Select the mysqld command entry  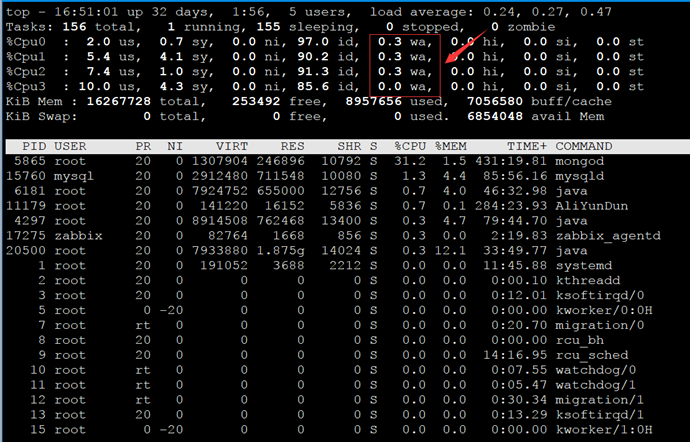pos(580,176)
